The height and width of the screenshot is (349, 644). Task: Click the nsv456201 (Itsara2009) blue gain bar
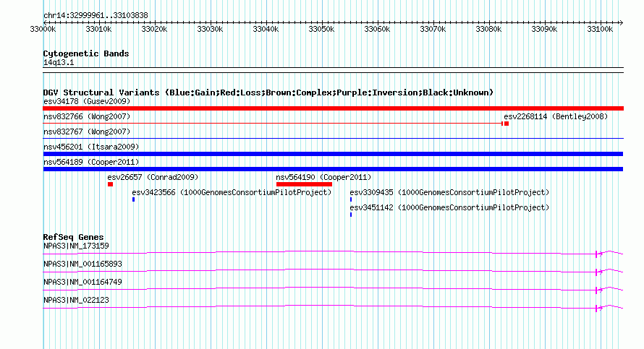333,154
